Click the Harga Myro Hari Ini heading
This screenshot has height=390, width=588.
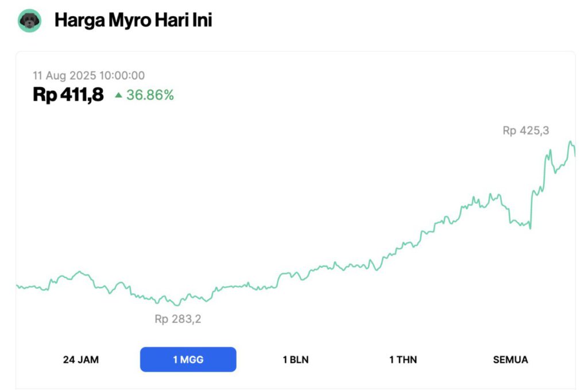[x=133, y=20]
